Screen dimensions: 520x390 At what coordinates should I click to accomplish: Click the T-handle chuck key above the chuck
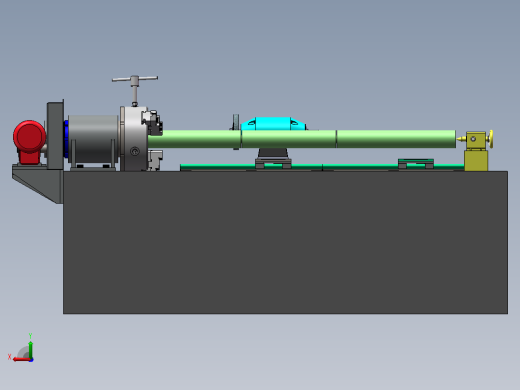135,89
